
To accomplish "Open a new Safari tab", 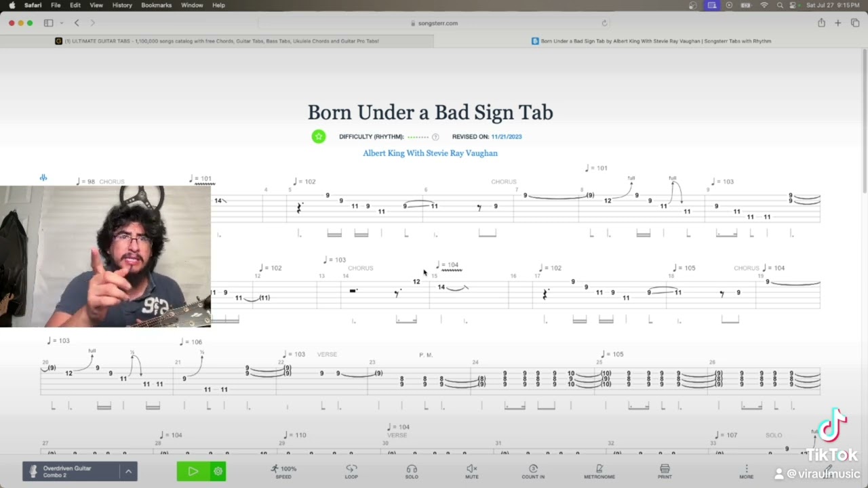I will (x=838, y=23).
